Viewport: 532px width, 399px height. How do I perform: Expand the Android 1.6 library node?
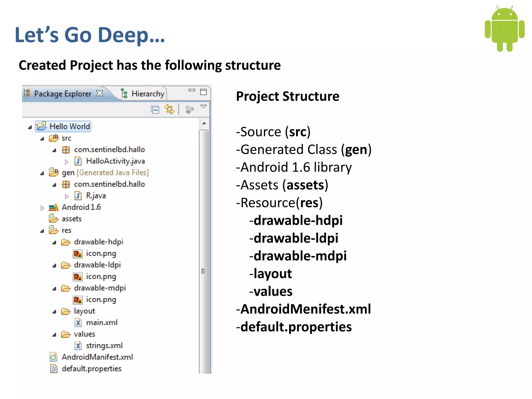coord(42,208)
